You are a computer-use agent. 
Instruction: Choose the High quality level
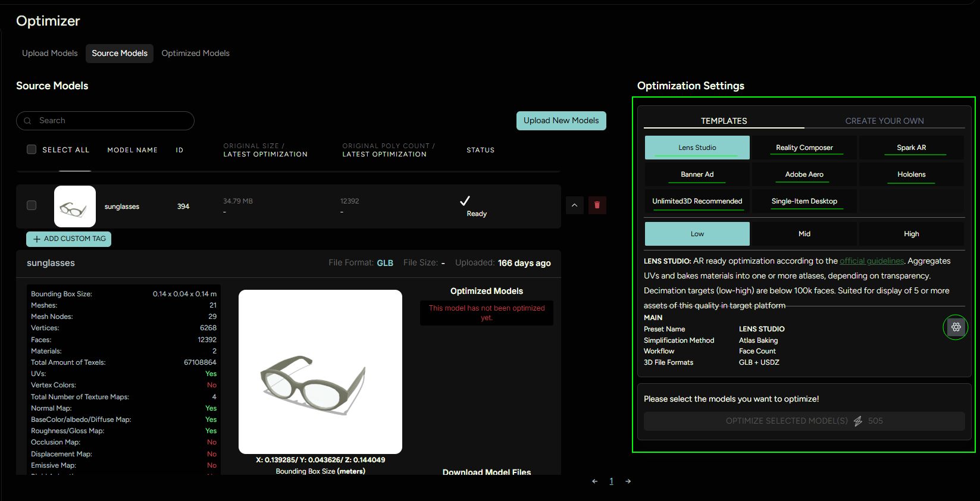tap(911, 234)
